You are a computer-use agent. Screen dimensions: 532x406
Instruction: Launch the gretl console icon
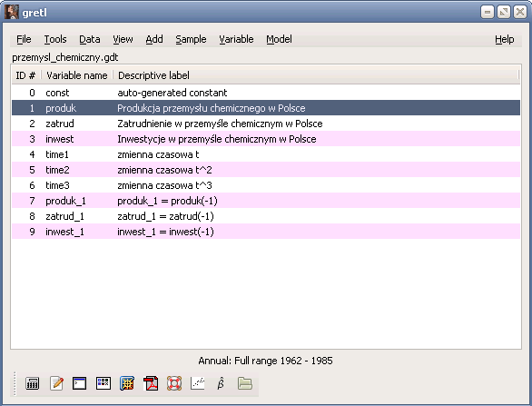click(x=79, y=383)
